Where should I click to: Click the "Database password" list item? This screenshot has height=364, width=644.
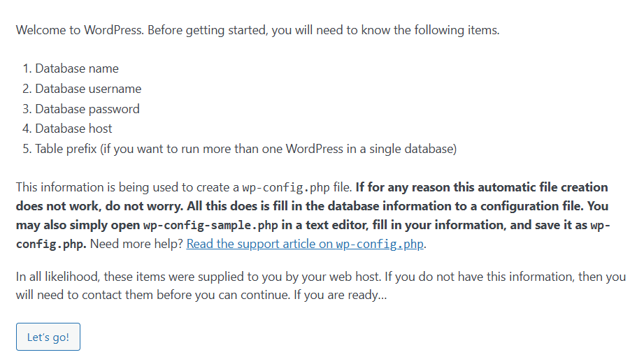(87, 109)
